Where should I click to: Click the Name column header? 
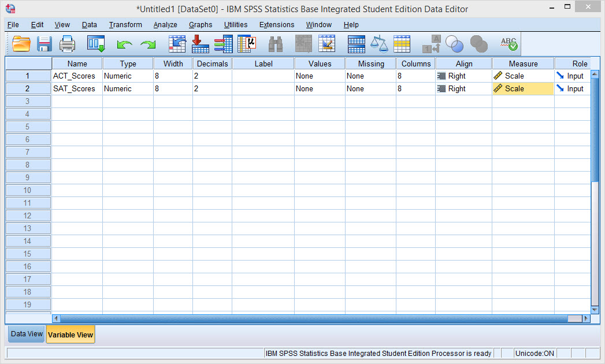(x=77, y=64)
